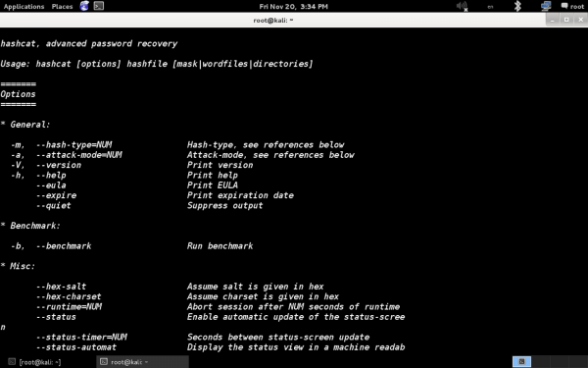Click the '* Misc:' heading
588x368 pixels.
18,266
